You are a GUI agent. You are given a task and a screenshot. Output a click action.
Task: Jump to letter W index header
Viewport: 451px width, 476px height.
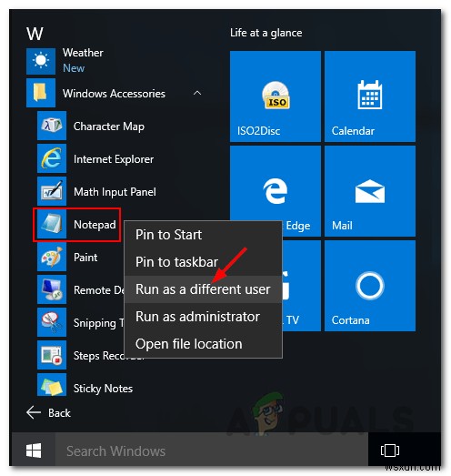[35, 34]
